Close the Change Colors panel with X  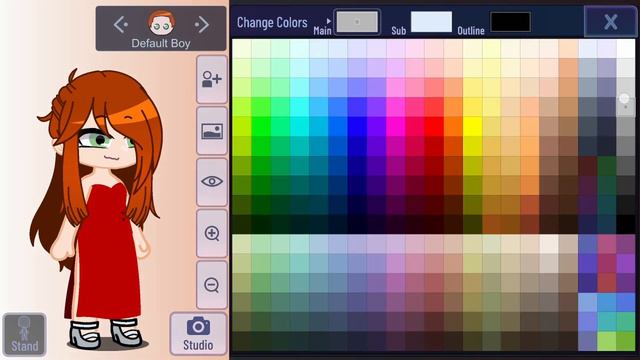611,21
